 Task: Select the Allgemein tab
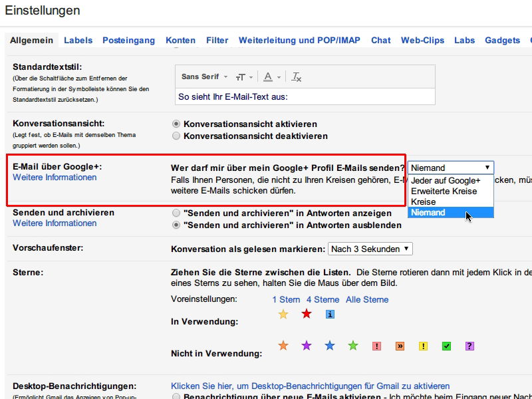(x=31, y=40)
